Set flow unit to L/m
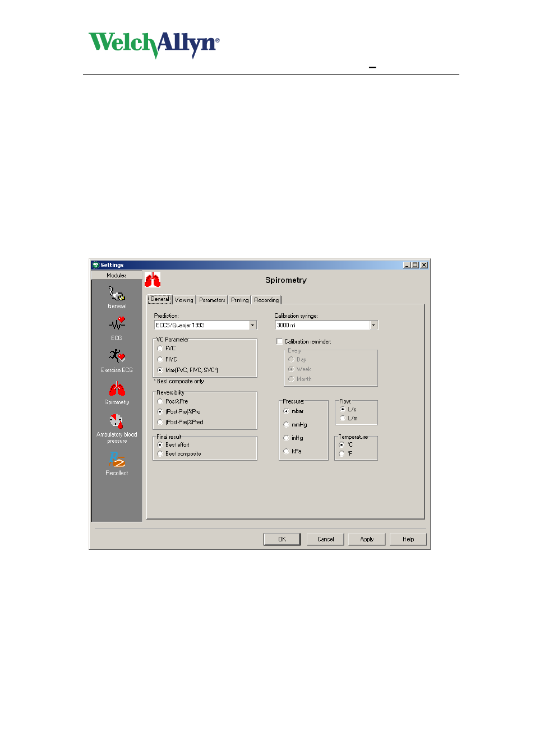535x756 pixels. pos(343,418)
